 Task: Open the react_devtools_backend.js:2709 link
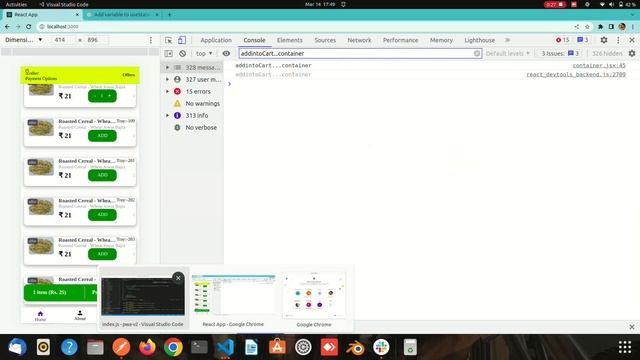tap(576, 75)
